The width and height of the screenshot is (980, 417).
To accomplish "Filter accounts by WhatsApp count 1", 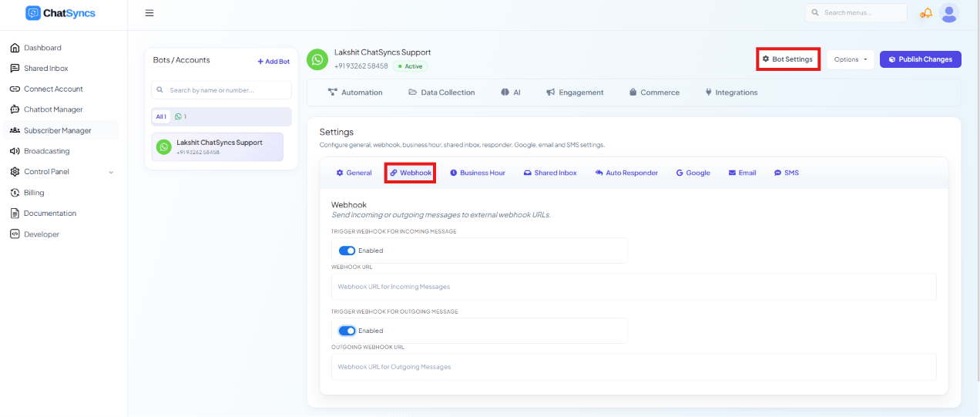I will pyautogui.click(x=181, y=116).
